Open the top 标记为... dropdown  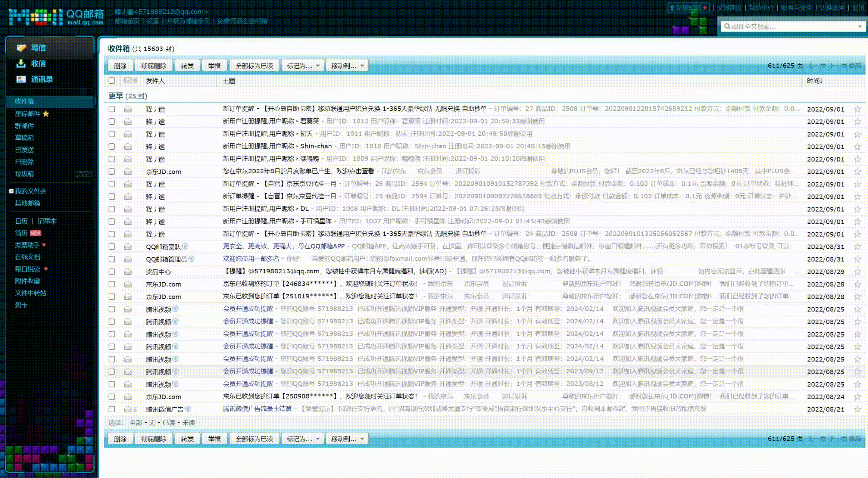303,66
